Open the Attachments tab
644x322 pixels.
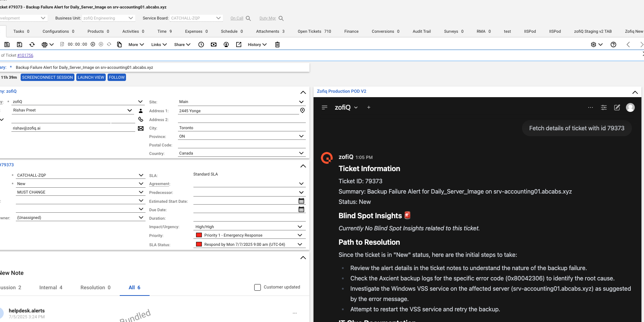pyautogui.click(x=270, y=32)
